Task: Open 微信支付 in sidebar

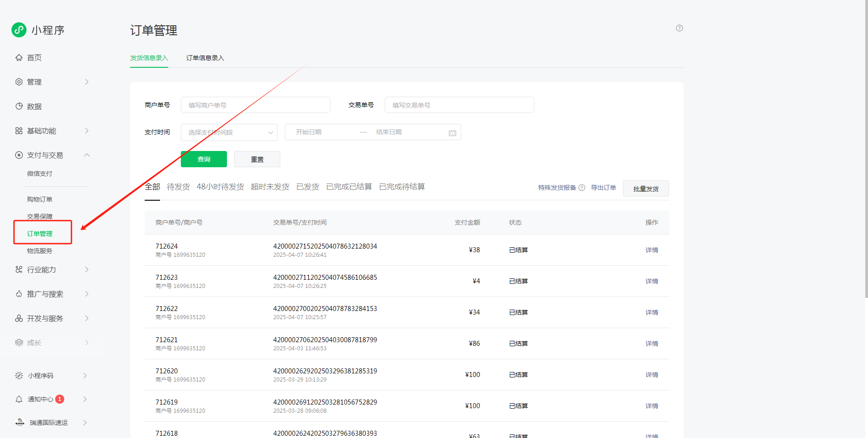Action: [40, 174]
